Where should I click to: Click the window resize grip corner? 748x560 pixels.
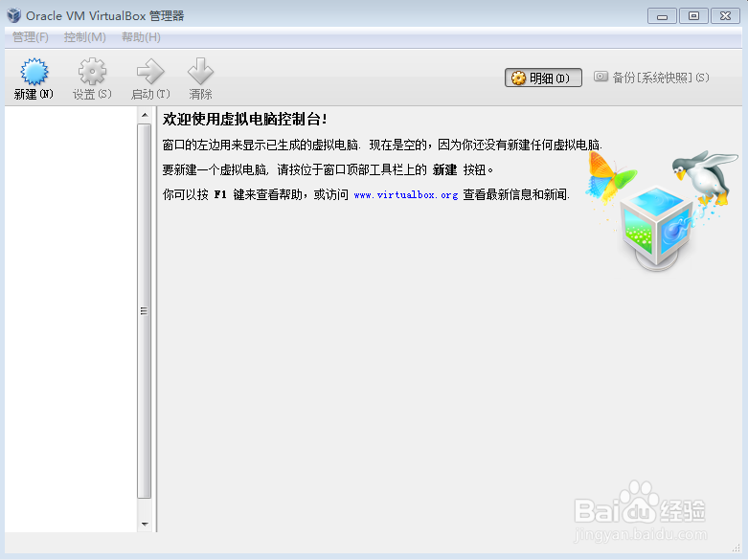737,549
